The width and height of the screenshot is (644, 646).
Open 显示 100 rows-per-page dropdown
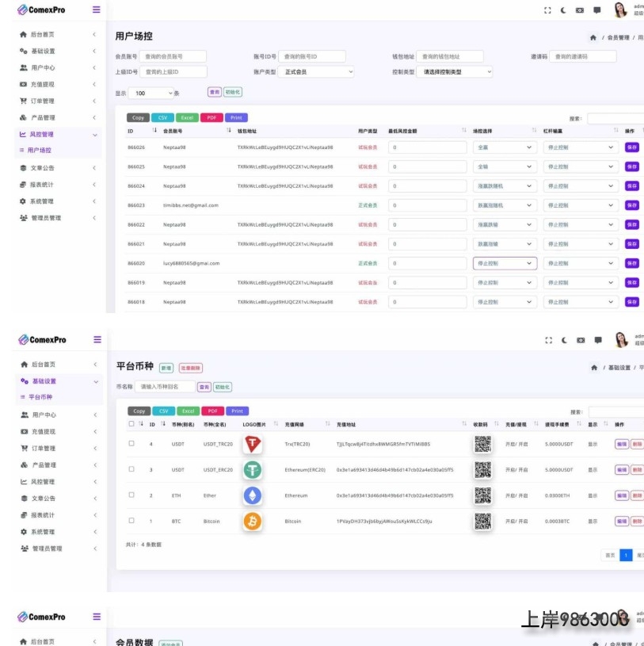[x=151, y=93]
